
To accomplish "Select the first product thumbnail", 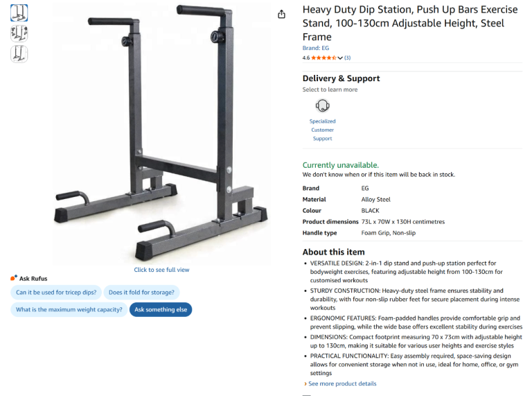I will (x=19, y=13).
